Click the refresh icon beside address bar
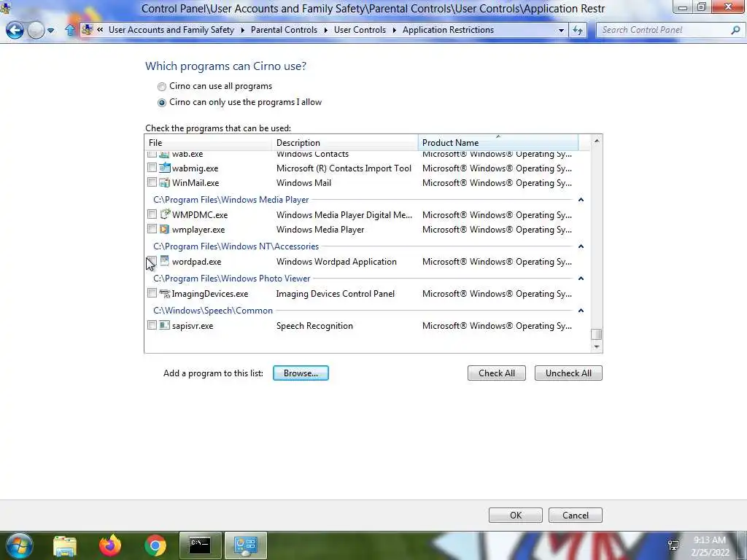Viewport: 747px width, 560px height. (578, 30)
